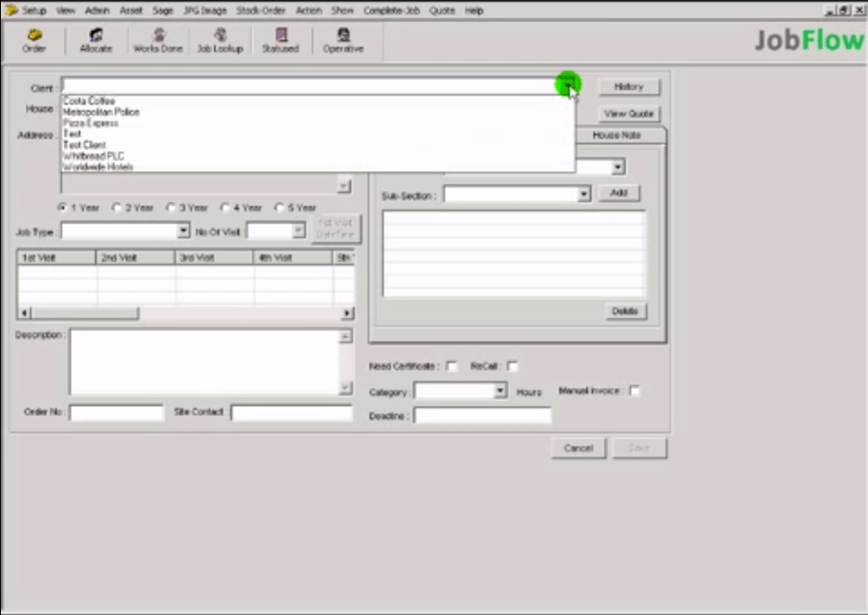Click the Statused toolbar icon
868x615 pixels.
pos(280,41)
